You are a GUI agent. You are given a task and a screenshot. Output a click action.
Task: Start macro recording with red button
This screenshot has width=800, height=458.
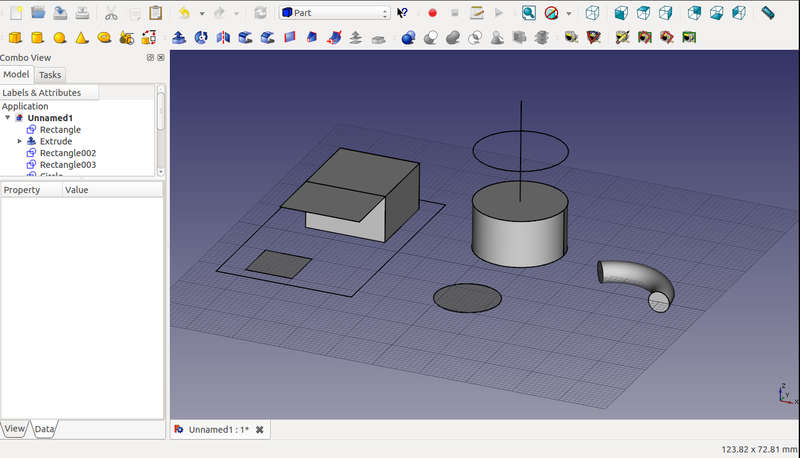pyautogui.click(x=432, y=13)
